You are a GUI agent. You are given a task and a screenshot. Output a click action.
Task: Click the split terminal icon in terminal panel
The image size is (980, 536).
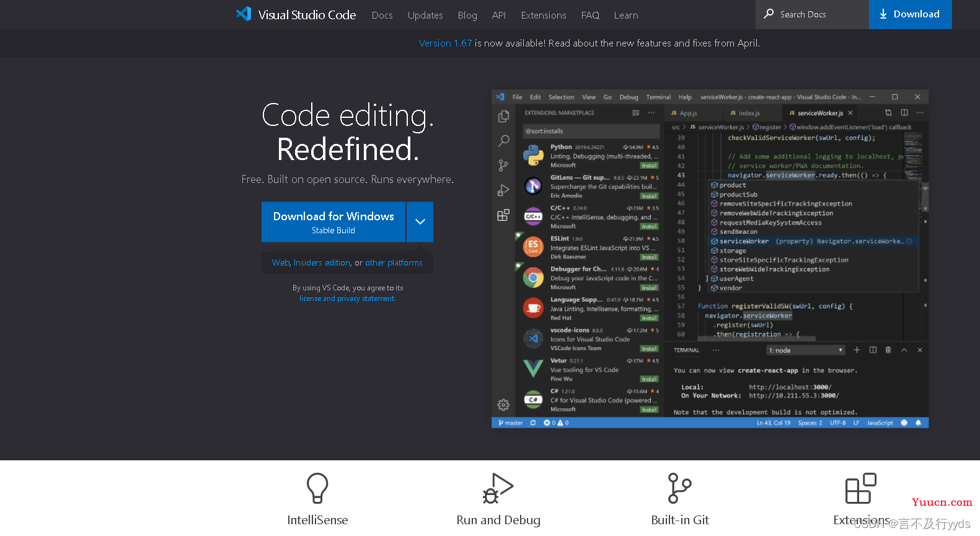tap(873, 350)
